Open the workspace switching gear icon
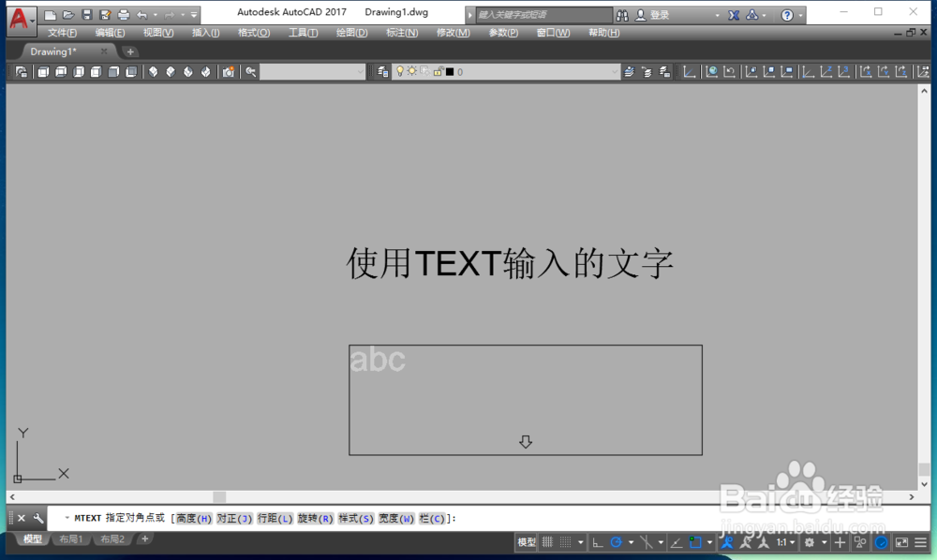This screenshot has width=937, height=560. coord(810,542)
